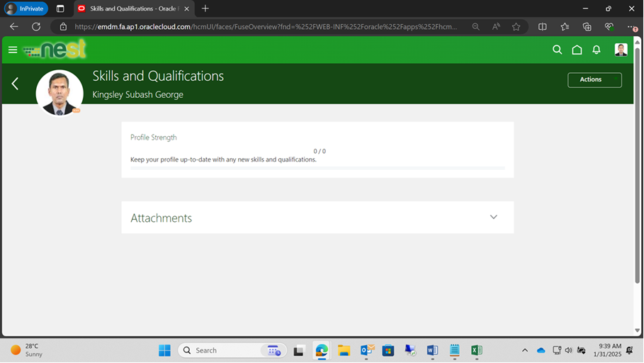The image size is (644, 363).
Task: Click the page vertical scrollbar
Action: click(637, 165)
